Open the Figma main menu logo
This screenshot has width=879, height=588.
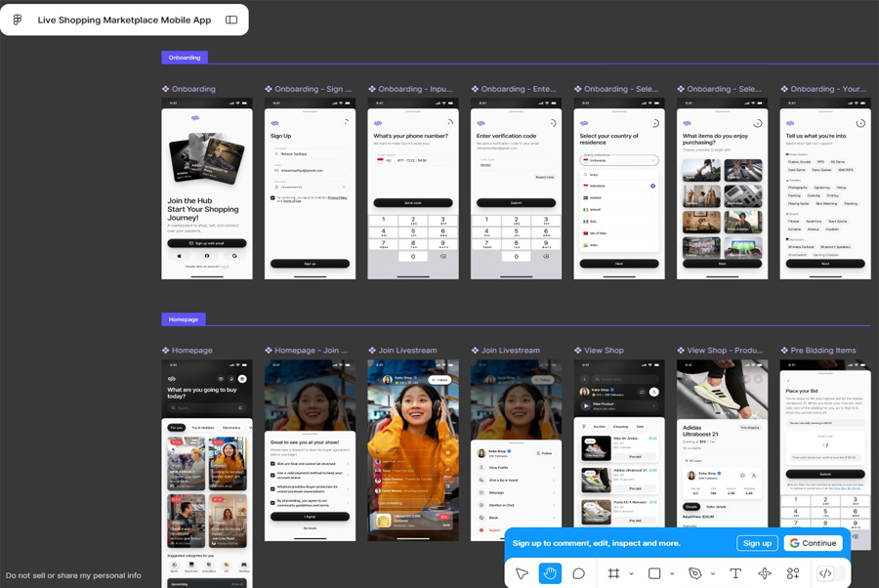click(x=18, y=20)
